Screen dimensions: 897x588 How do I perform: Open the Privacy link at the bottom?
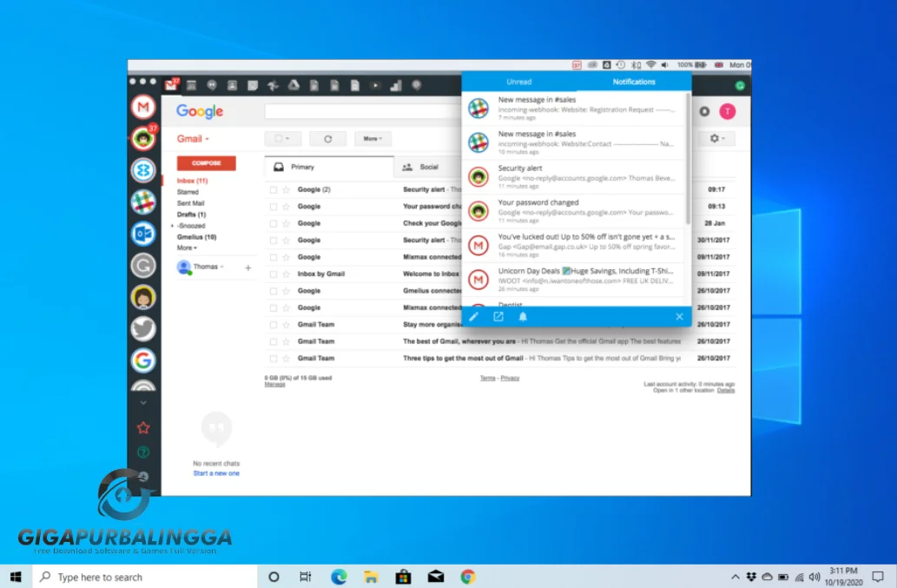[x=511, y=378]
